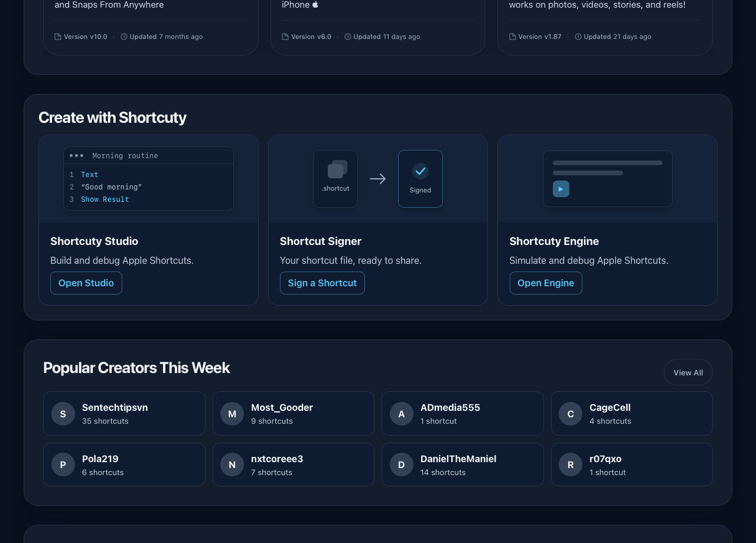
Task: Click the Signed checkmark icon
Action: pos(421,171)
